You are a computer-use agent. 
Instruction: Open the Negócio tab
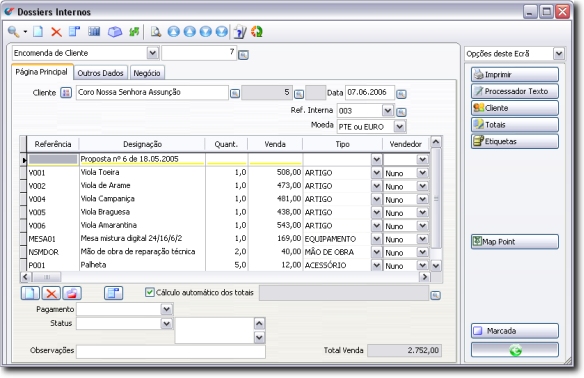coord(147,73)
